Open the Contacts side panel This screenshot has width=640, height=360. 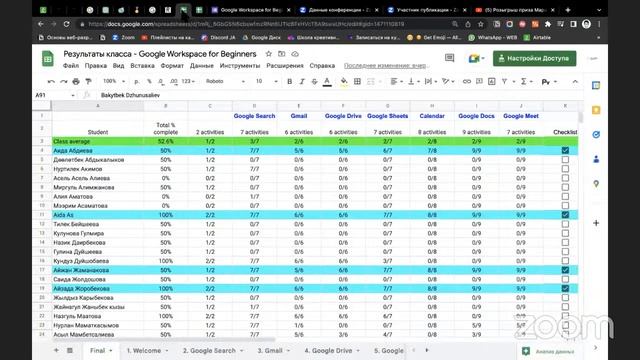(x=596, y=160)
